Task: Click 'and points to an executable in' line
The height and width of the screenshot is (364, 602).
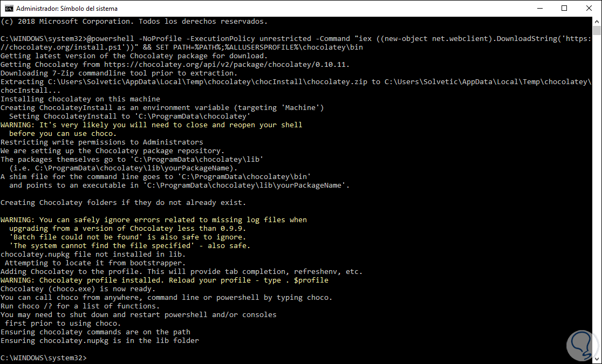Action: click(179, 186)
